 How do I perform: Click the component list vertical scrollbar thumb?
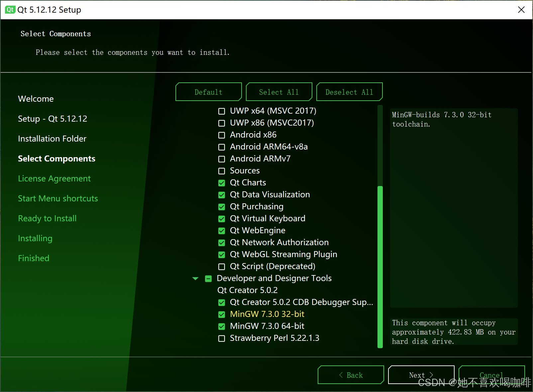tap(380, 267)
